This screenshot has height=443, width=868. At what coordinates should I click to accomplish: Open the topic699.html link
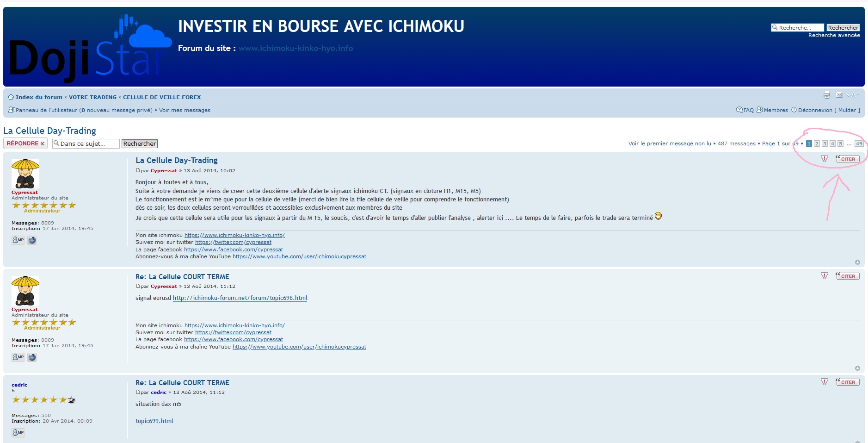[x=154, y=421]
